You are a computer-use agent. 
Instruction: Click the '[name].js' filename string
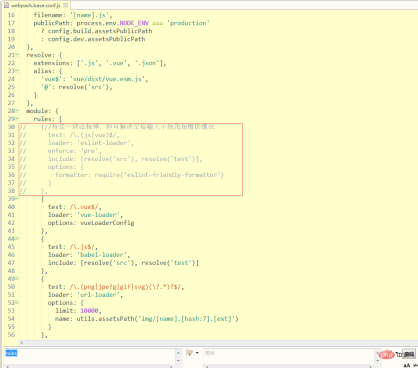click(89, 15)
